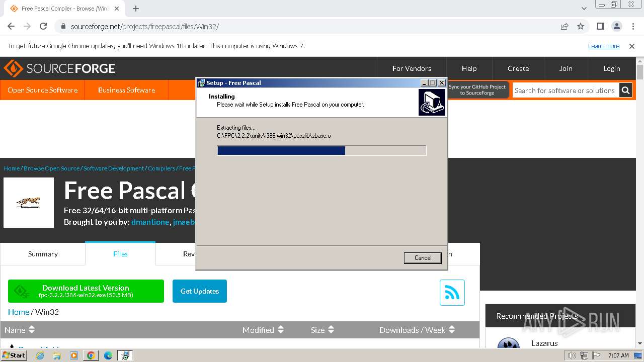Focus the Search for software or solutions field
Screen dimensions: 644x362
click(566, 90)
